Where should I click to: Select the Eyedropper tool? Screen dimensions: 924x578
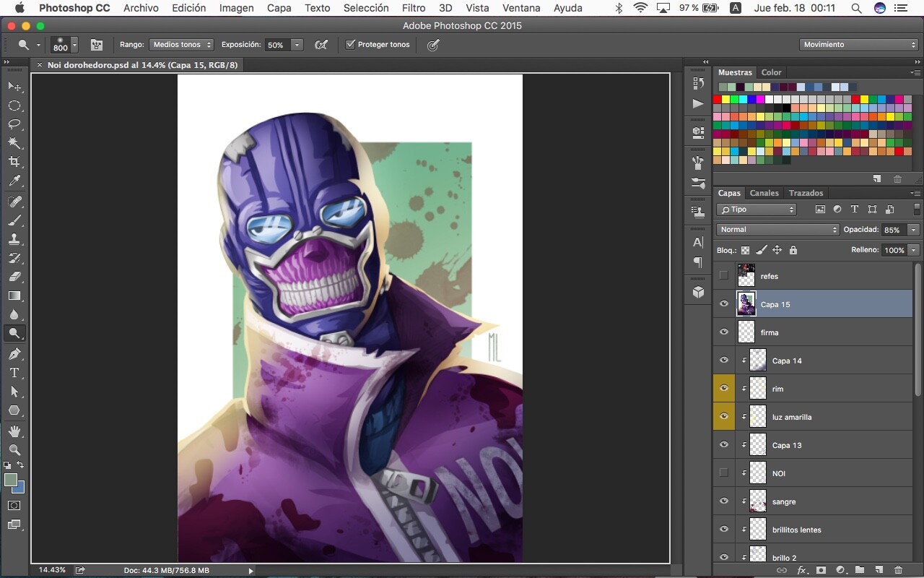[14, 181]
